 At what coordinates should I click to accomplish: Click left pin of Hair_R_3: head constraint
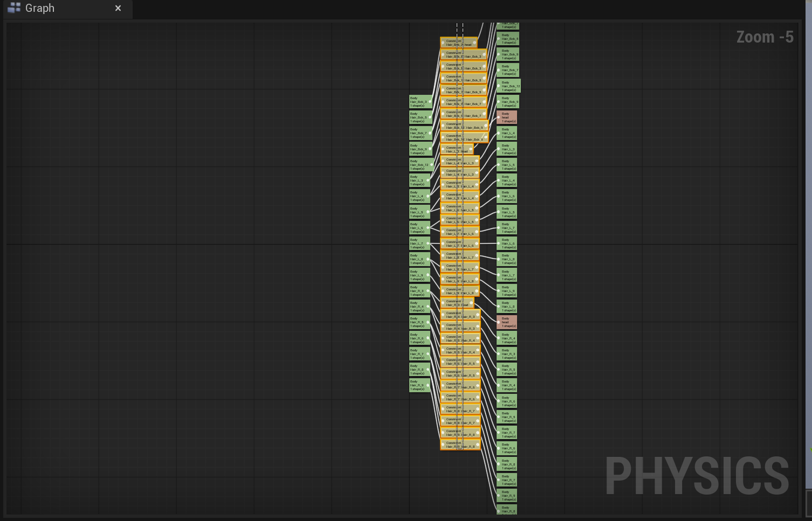(x=443, y=303)
